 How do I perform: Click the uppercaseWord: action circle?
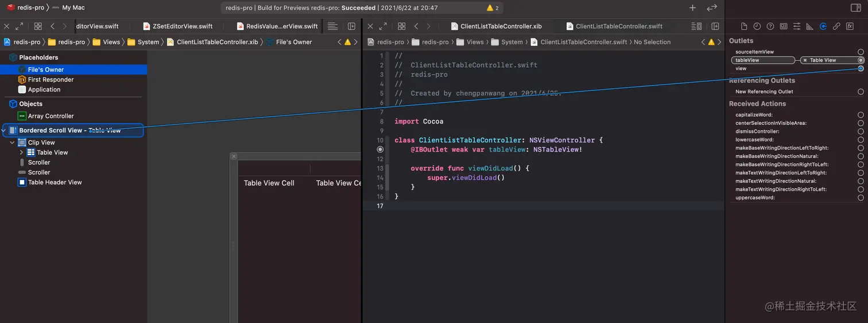click(x=861, y=198)
